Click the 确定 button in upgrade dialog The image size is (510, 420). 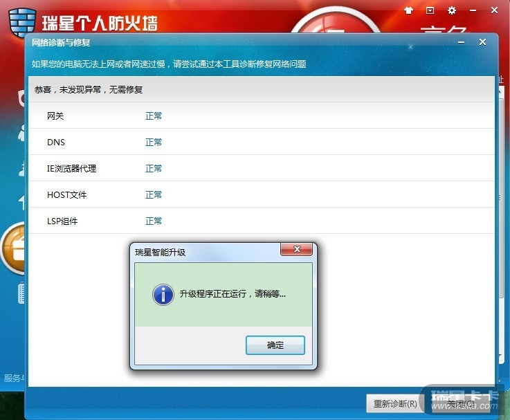pyautogui.click(x=275, y=345)
